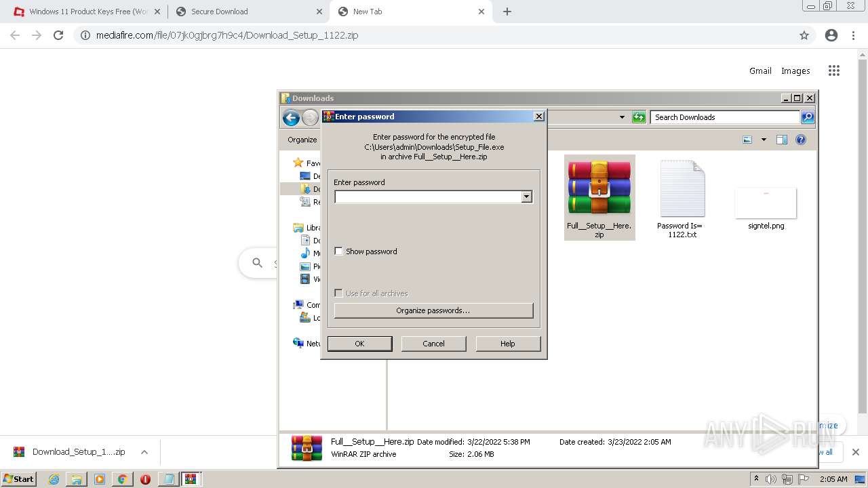Click Explorer back arrow button
868x488 pixels.
(x=291, y=118)
